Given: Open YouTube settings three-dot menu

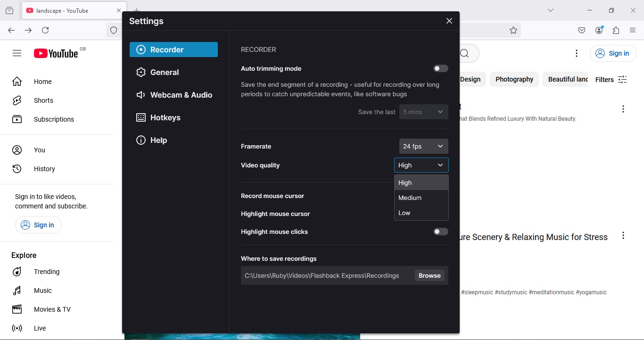Looking at the screenshot, I should pyautogui.click(x=577, y=53).
